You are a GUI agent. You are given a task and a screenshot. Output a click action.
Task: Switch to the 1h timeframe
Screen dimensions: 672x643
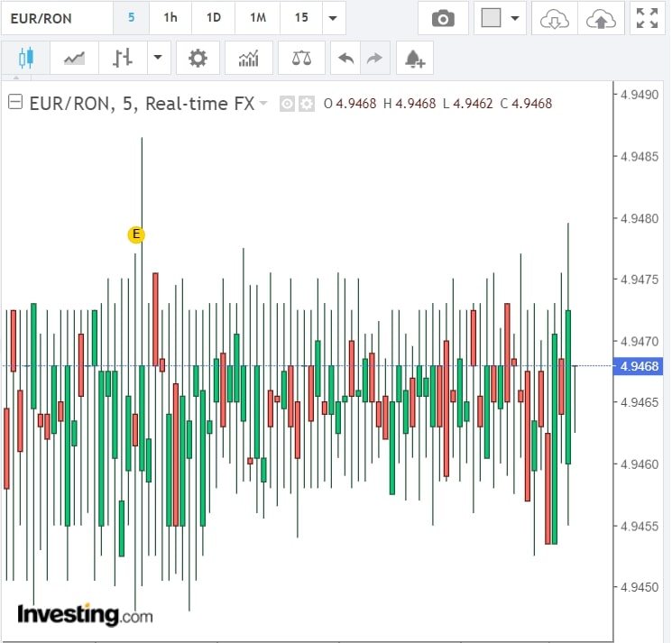pos(170,18)
